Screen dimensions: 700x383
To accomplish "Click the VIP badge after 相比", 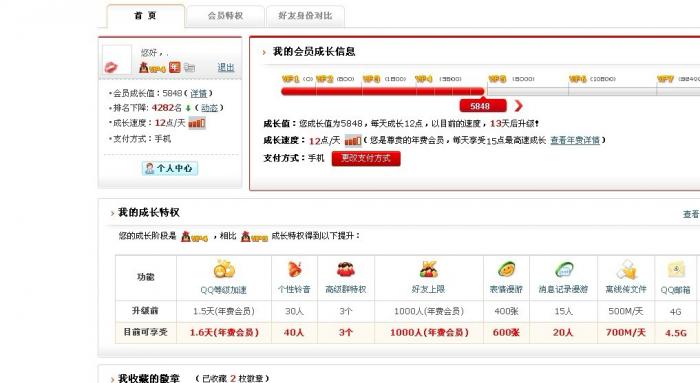I will pyautogui.click(x=254, y=237).
